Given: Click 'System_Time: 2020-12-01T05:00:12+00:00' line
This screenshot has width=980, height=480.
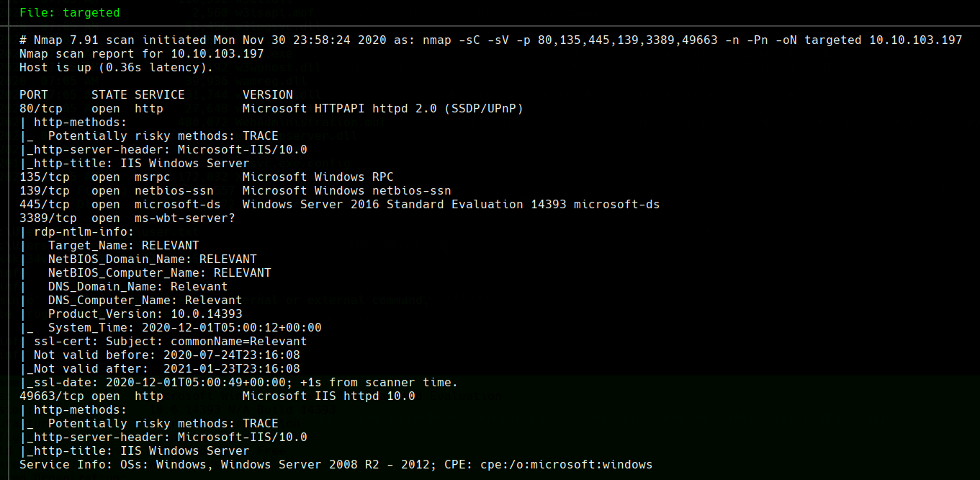Looking at the screenshot, I should [185, 328].
